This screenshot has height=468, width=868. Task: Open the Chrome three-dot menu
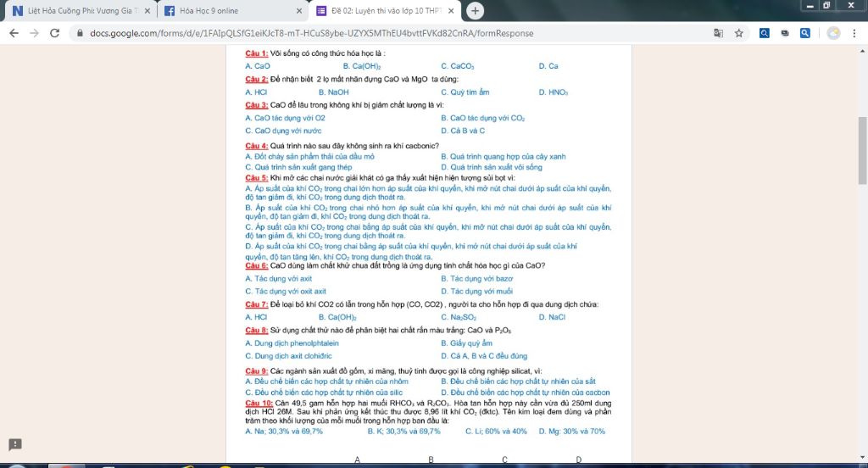click(854, 33)
